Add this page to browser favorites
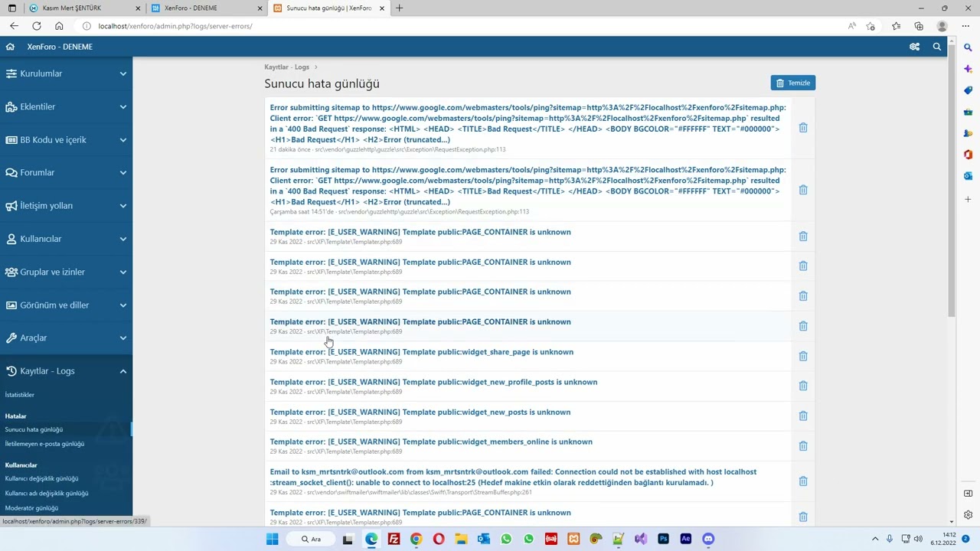 point(871,26)
